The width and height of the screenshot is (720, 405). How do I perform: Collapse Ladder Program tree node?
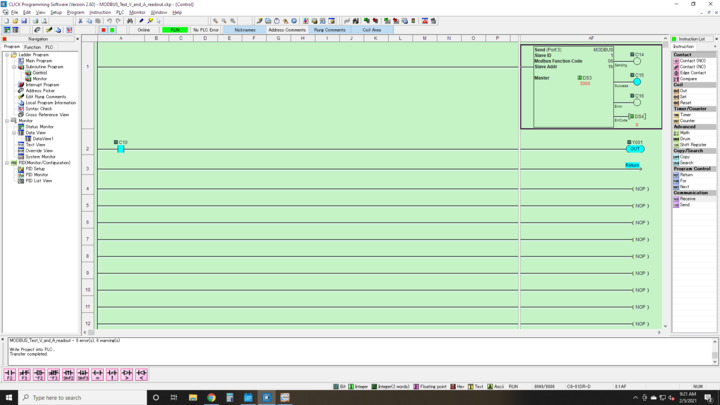7,55
